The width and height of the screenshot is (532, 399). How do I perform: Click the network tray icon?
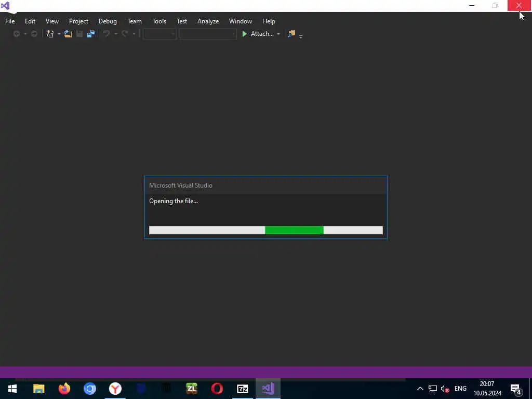(433, 389)
